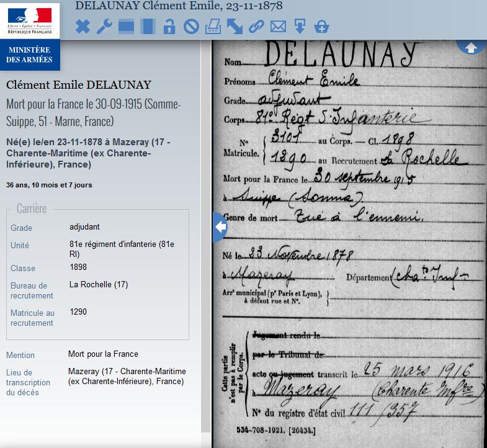487x448 pixels.
Task: Click the 'Lieu de transcription du décès' label
Action: click(x=28, y=382)
